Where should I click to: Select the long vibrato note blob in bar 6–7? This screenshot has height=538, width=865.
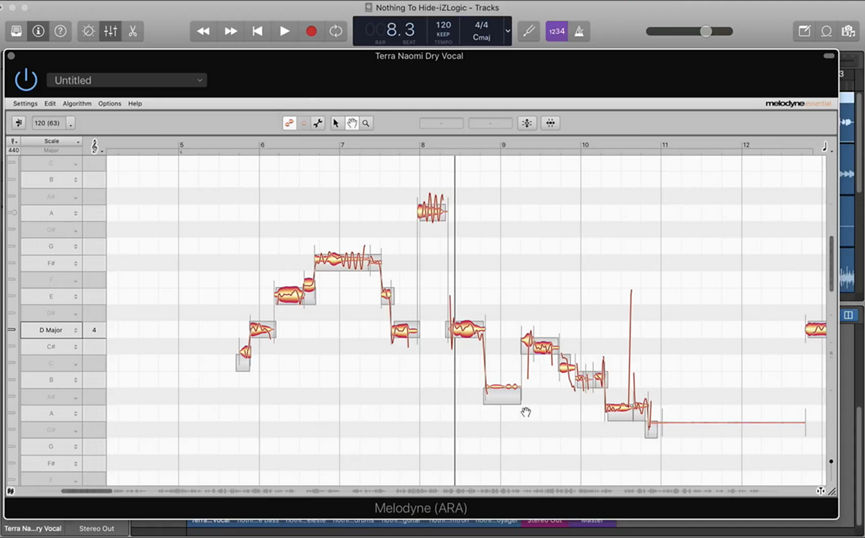pyautogui.click(x=346, y=260)
